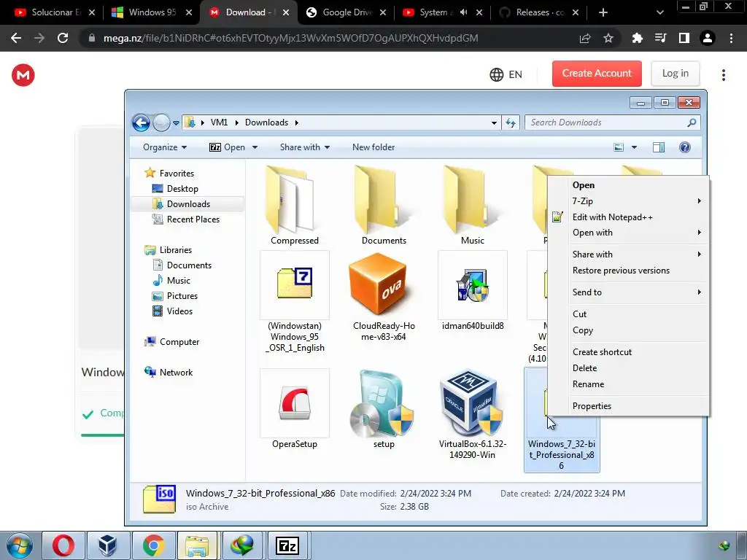Screen dimensions: 747x560
Task: Open 7-Zip from the taskbar
Action: [x=287, y=545]
